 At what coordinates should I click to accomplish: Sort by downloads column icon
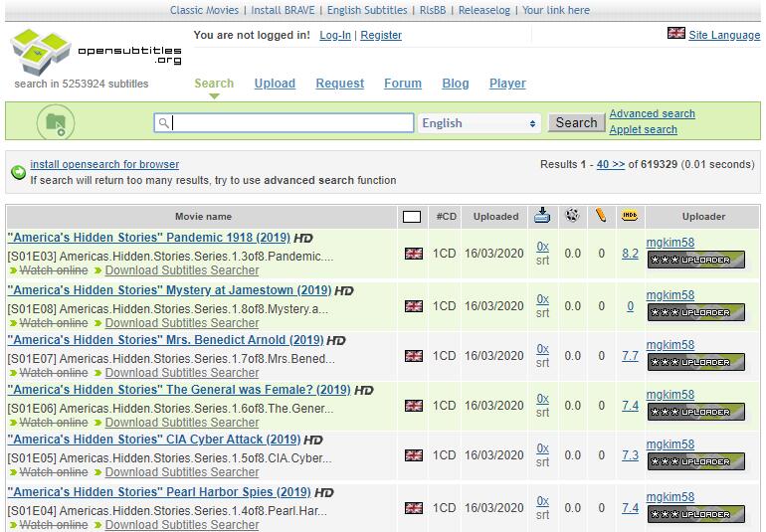click(542, 215)
